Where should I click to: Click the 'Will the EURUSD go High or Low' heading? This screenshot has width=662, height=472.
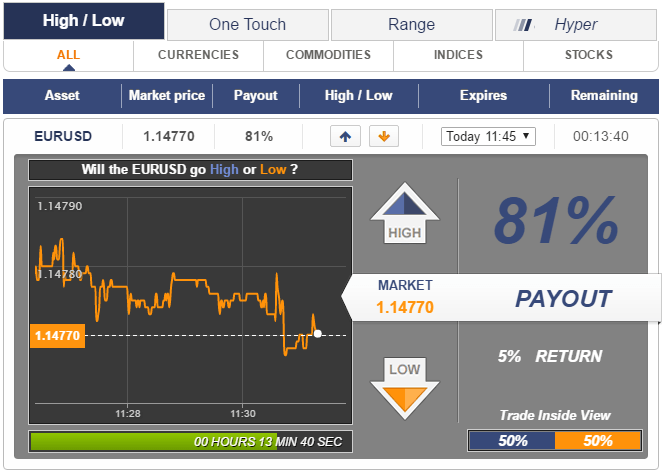(x=190, y=170)
